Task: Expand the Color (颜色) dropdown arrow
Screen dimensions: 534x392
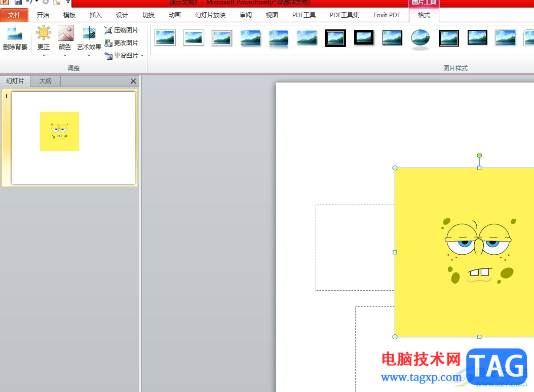Action: tap(65, 56)
